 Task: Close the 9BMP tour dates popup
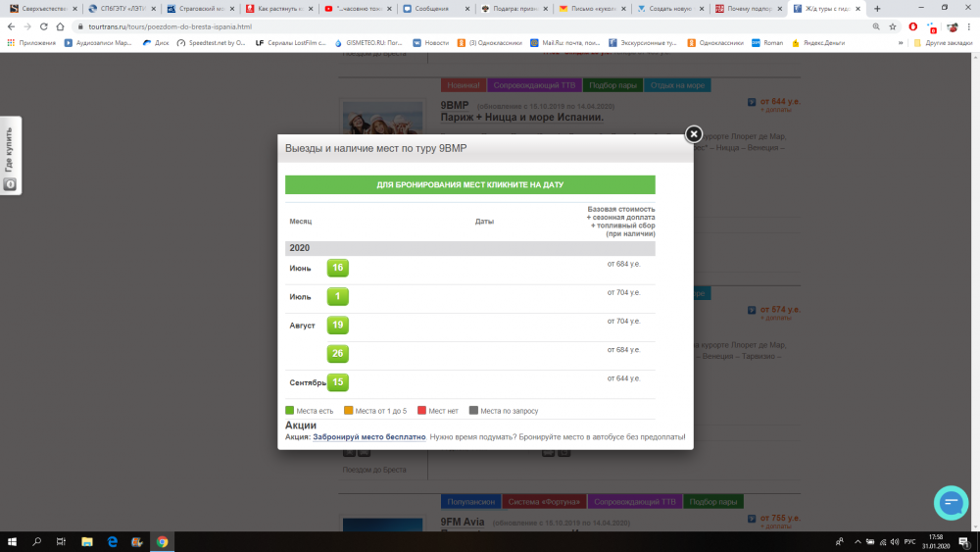coord(693,134)
